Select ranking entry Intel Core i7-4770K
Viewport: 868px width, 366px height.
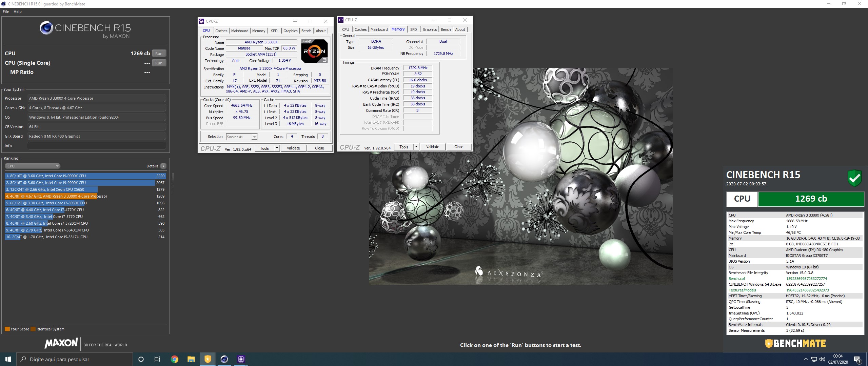pyautogui.click(x=85, y=210)
